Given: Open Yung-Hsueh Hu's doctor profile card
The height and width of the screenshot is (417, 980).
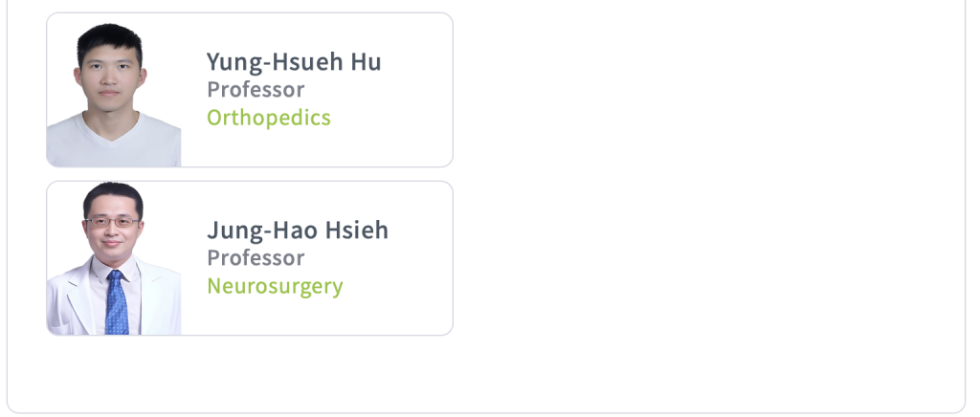Looking at the screenshot, I should [250, 90].
